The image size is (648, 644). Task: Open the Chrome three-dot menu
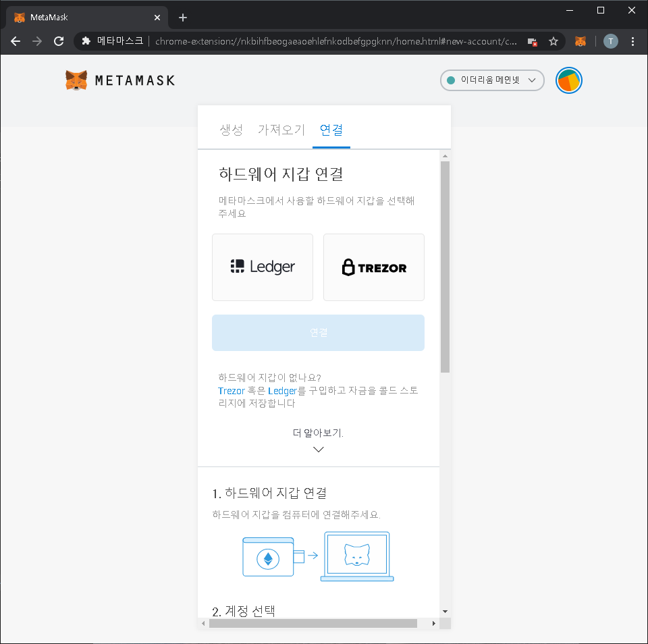[x=632, y=41]
